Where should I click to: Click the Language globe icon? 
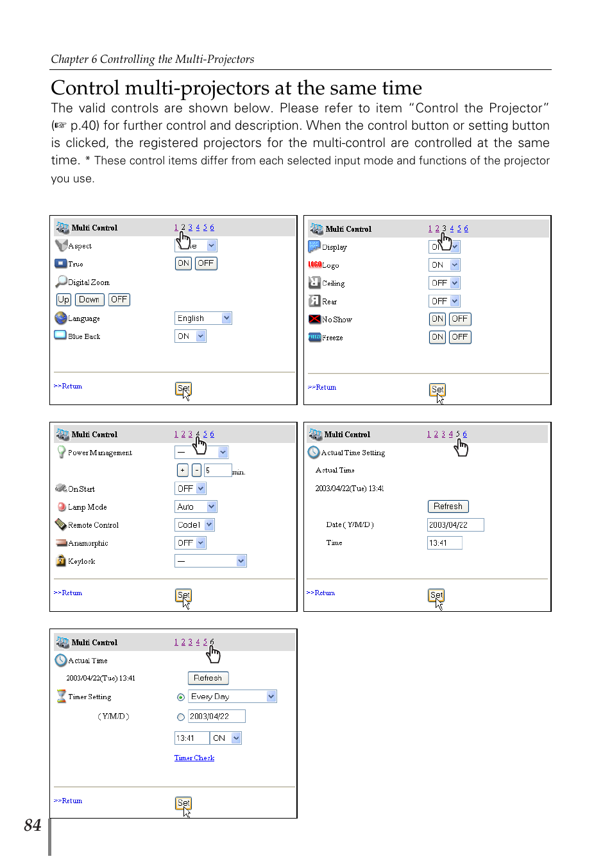coord(61,318)
